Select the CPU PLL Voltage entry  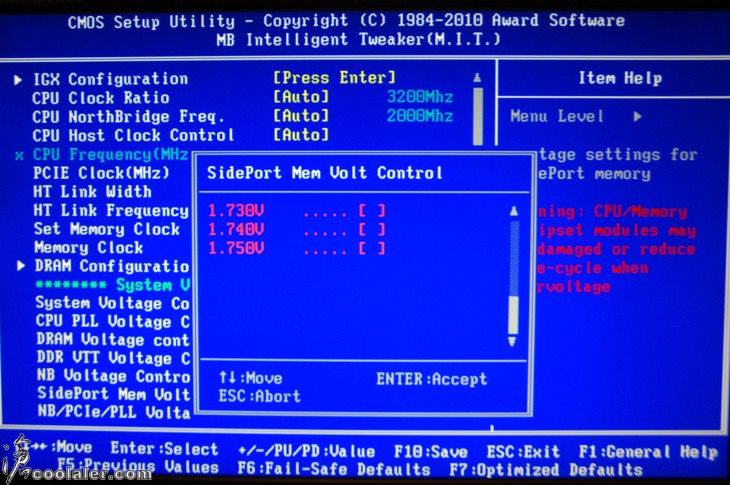(113, 322)
